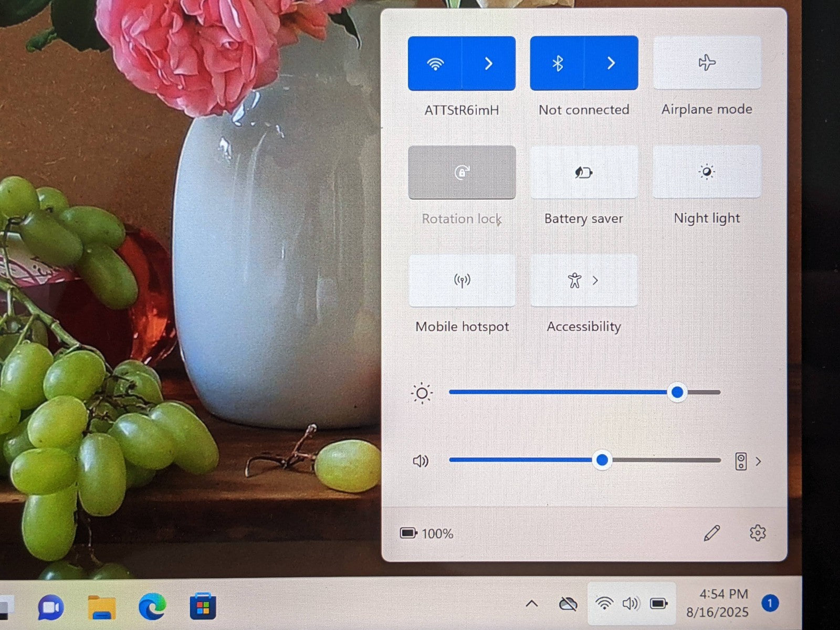Enable Airplane mode

[707, 63]
